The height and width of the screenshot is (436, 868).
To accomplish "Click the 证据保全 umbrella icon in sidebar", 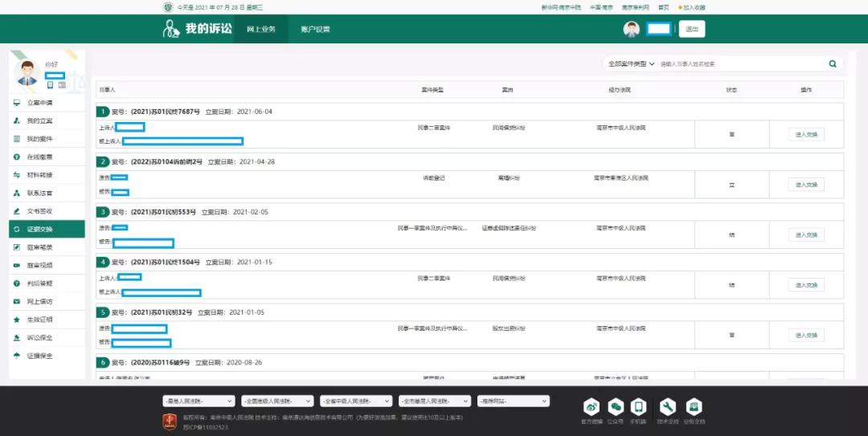I will tap(17, 356).
